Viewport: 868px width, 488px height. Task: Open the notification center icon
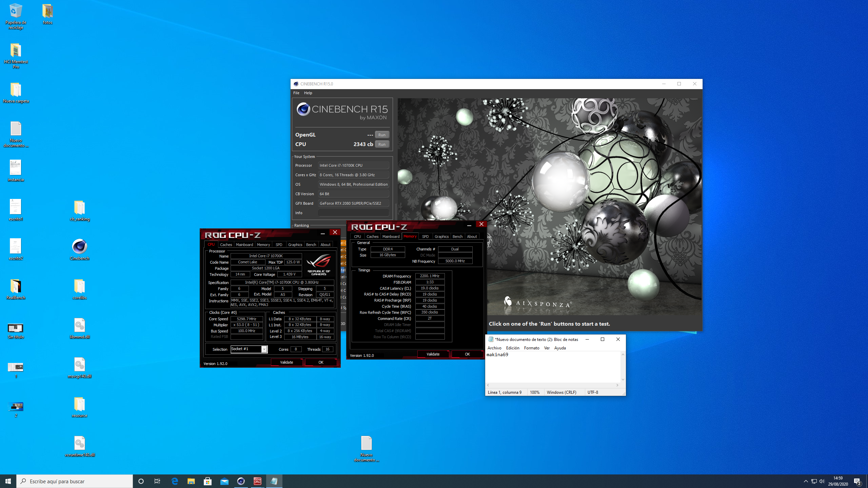point(857,481)
